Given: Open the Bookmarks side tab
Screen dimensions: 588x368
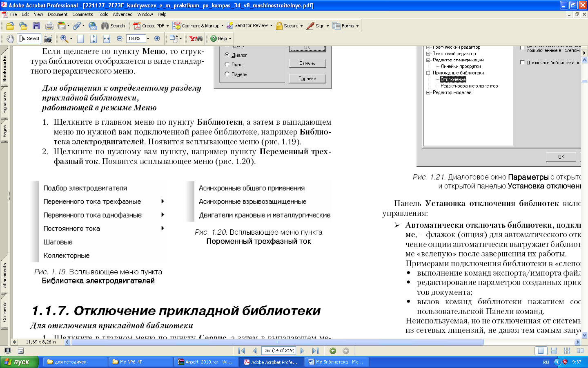Looking at the screenshot, I should [x=4, y=68].
